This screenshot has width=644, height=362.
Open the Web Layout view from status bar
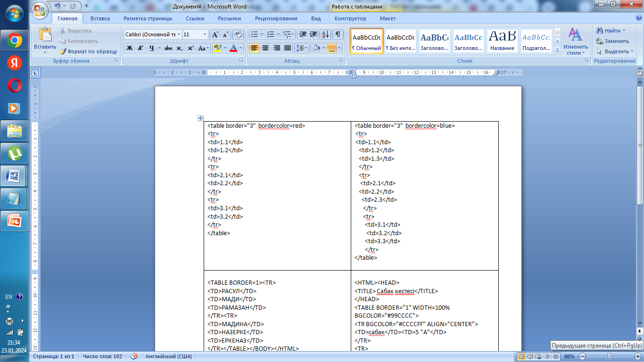click(538, 356)
